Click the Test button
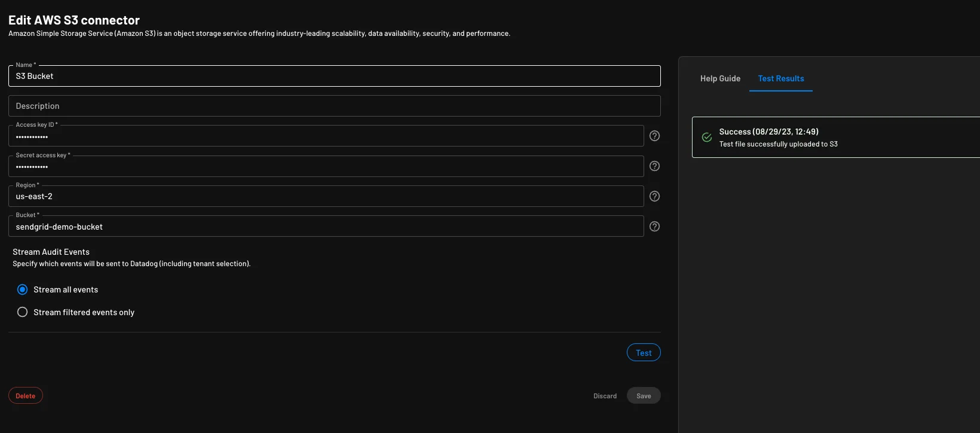 (644, 353)
